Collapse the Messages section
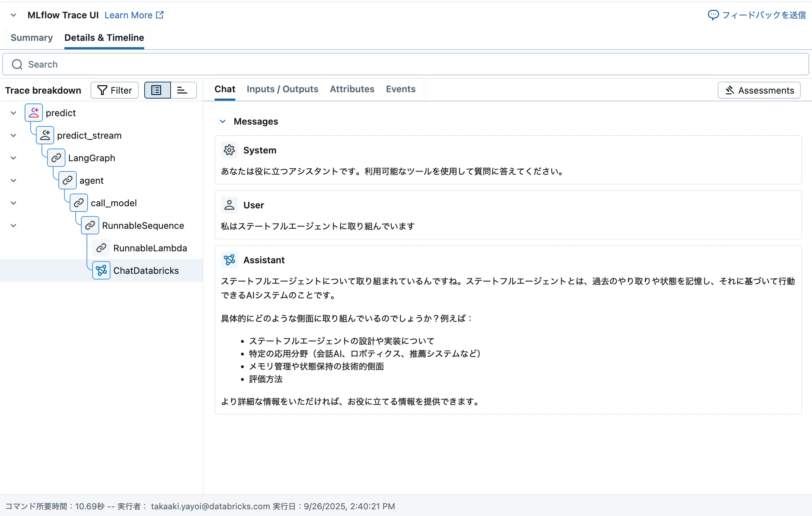812x516 pixels. [x=223, y=121]
